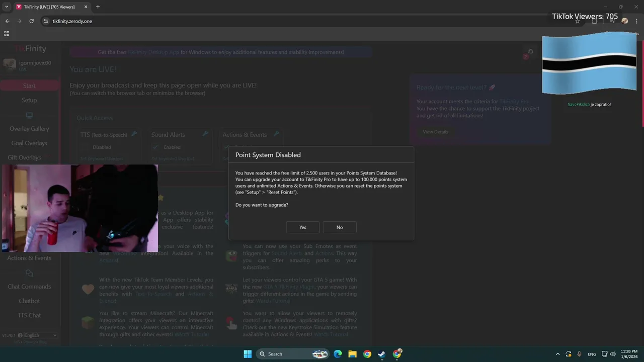This screenshot has width=644, height=362.
Task: Bookmark this page with star icon
Action: click(578, 21)
